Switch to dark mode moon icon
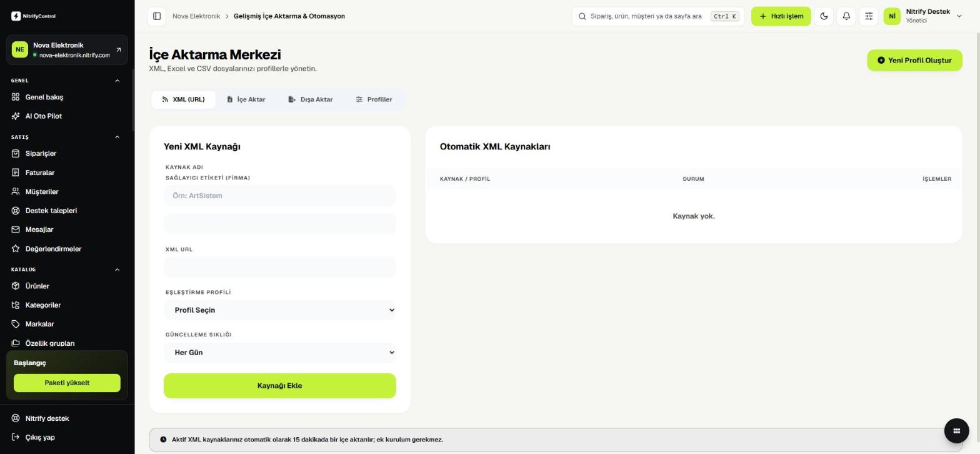Screen dimensions: 980x454 [824, 16]
